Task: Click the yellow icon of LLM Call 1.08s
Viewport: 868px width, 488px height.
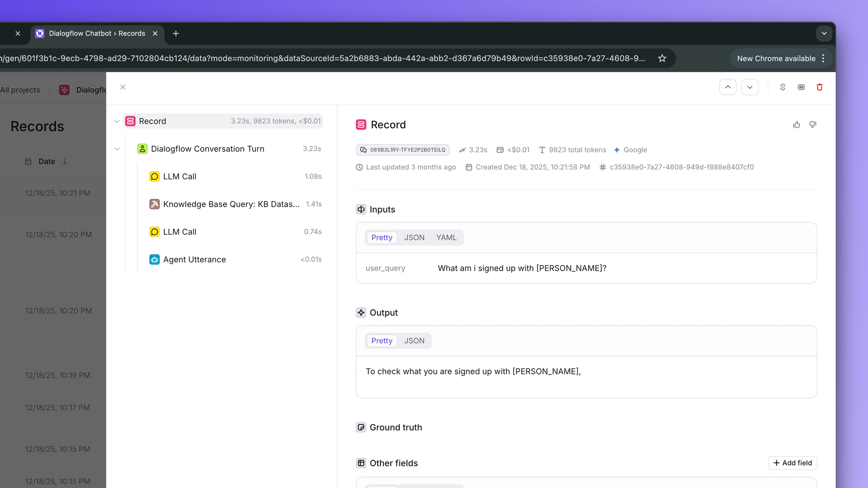Action: tap(154, 176)
